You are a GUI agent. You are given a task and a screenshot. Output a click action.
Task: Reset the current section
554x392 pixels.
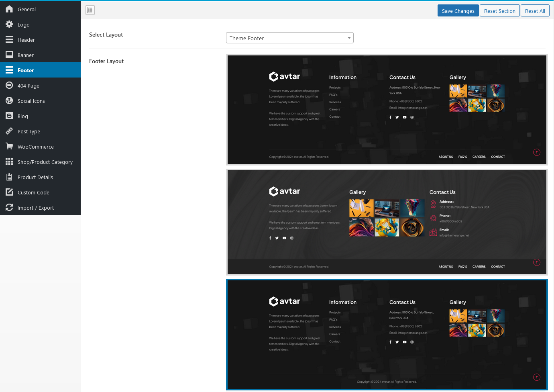tap(499, 10)
